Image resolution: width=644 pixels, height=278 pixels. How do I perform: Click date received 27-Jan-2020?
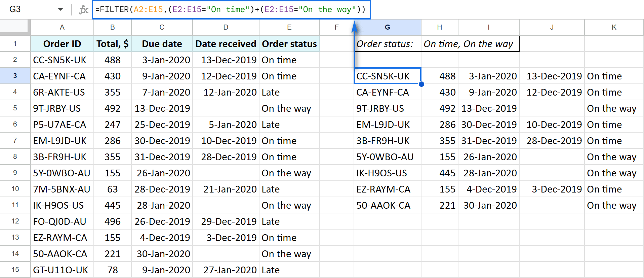click(226, 270)
